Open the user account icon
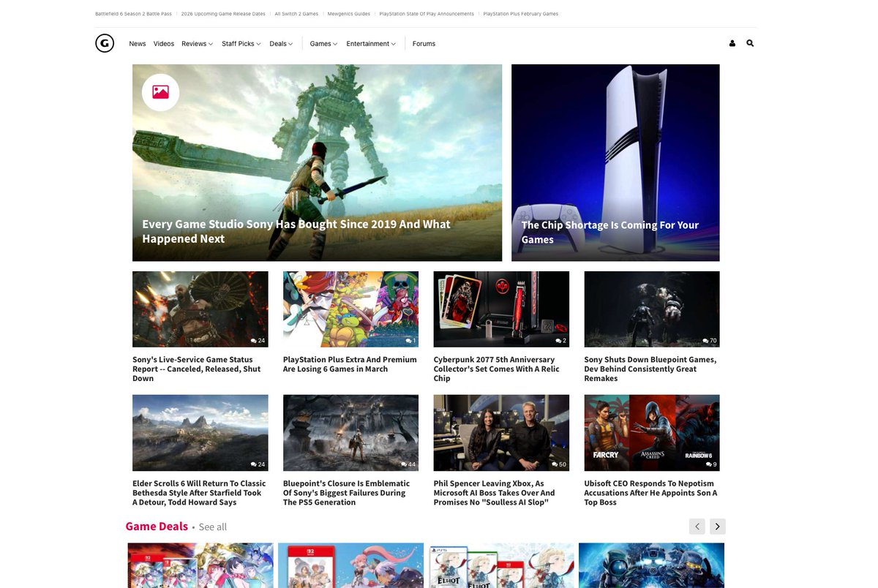Image resolution: width=878 pixels, height=588 pixels. tap(732, 43)
